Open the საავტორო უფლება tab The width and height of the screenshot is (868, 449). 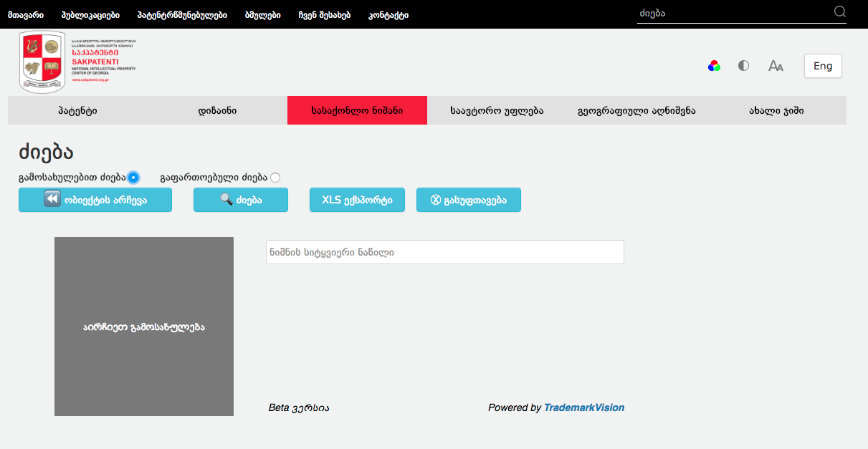coord(497,111)
